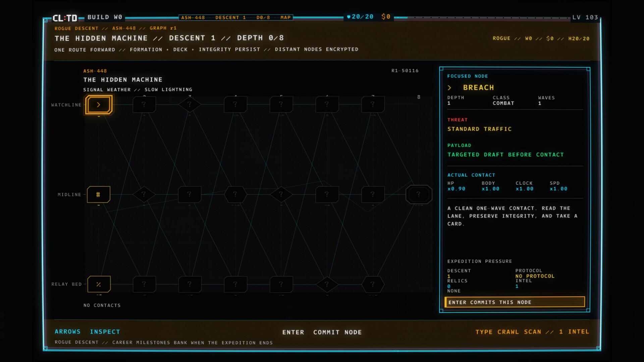Inspect the Midline diamond node at depth 2
The height and width of the screenshot is (362, 644).
(144, 194)
